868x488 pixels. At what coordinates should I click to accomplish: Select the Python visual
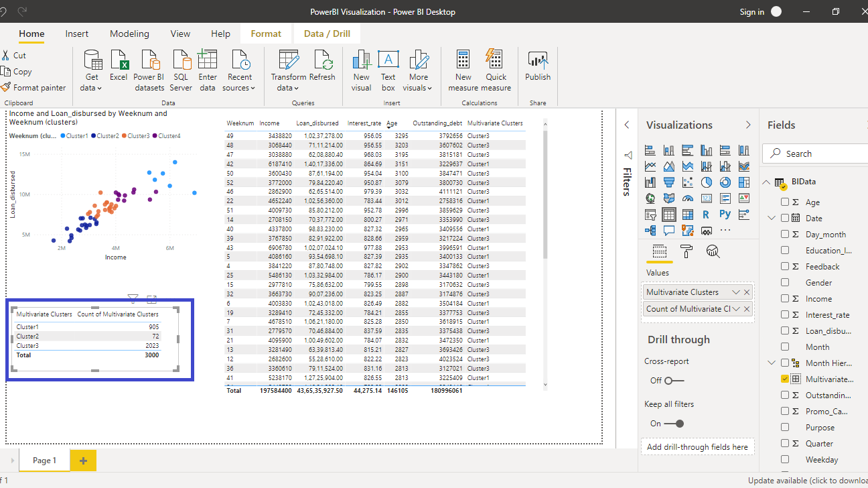point(725,215)
